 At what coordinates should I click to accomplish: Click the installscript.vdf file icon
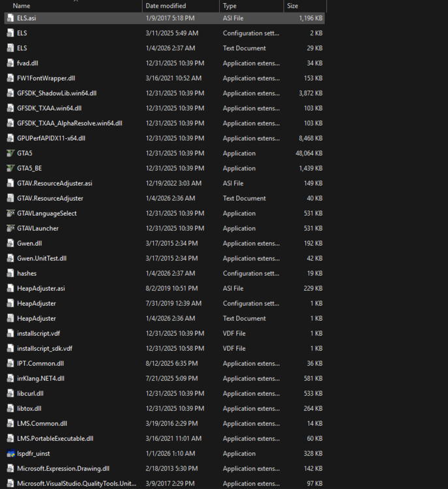point(10,333)
